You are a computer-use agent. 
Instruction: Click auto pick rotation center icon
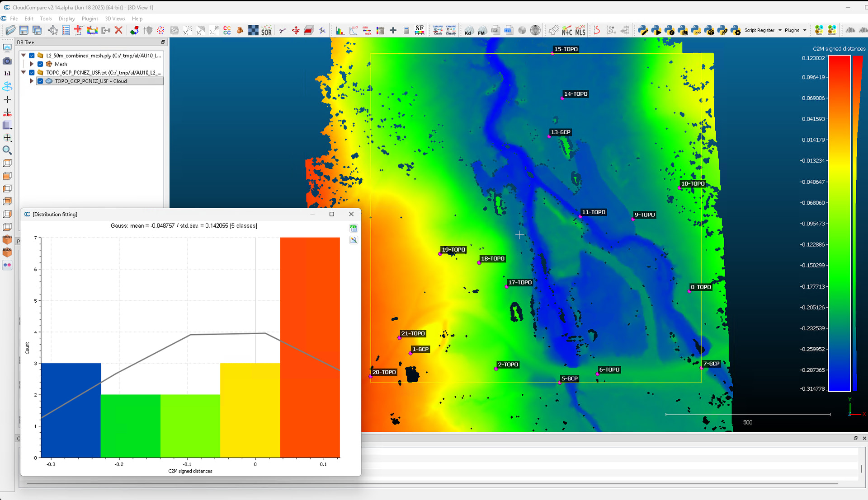tap(7, 112)
